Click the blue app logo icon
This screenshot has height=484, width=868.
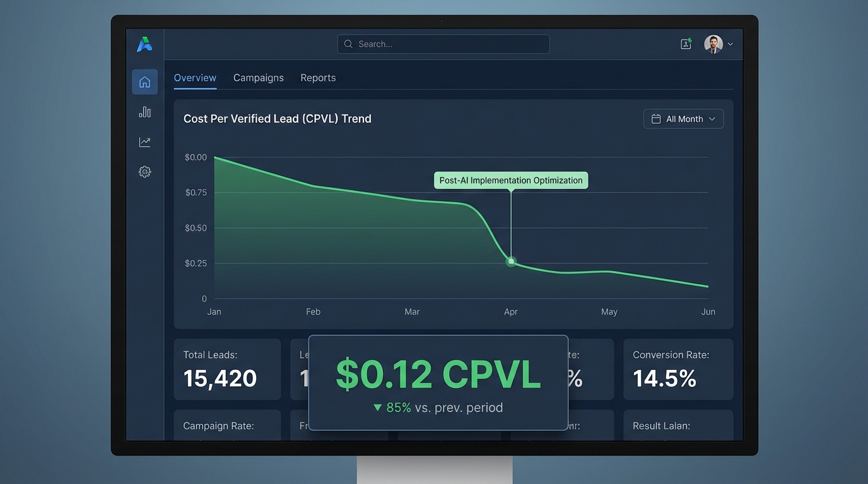pos(144,44)
